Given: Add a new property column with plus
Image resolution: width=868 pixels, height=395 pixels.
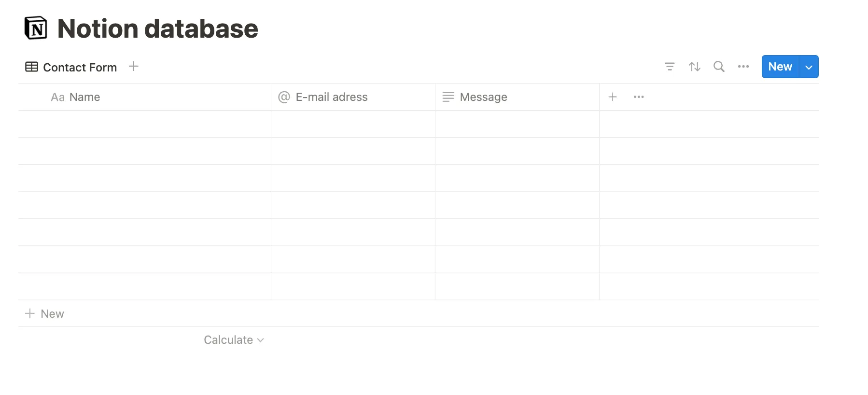Looking at the screenshot, I should 613,97.
